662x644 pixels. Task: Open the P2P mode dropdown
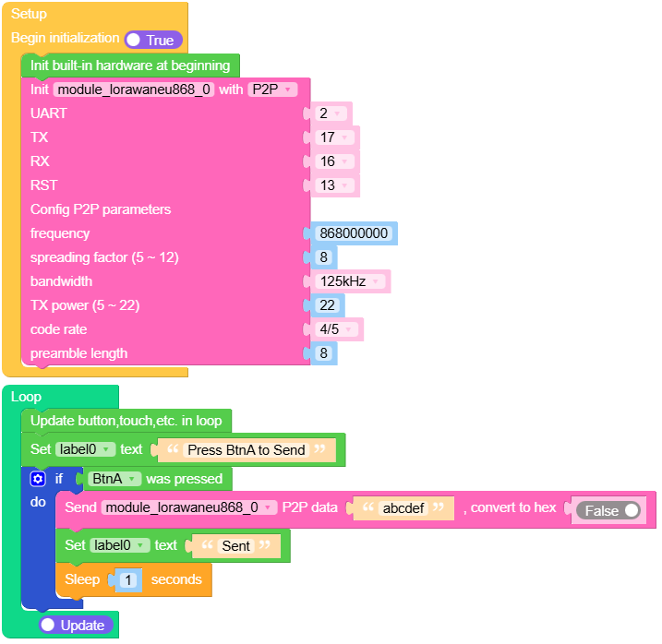pos(272,89)
